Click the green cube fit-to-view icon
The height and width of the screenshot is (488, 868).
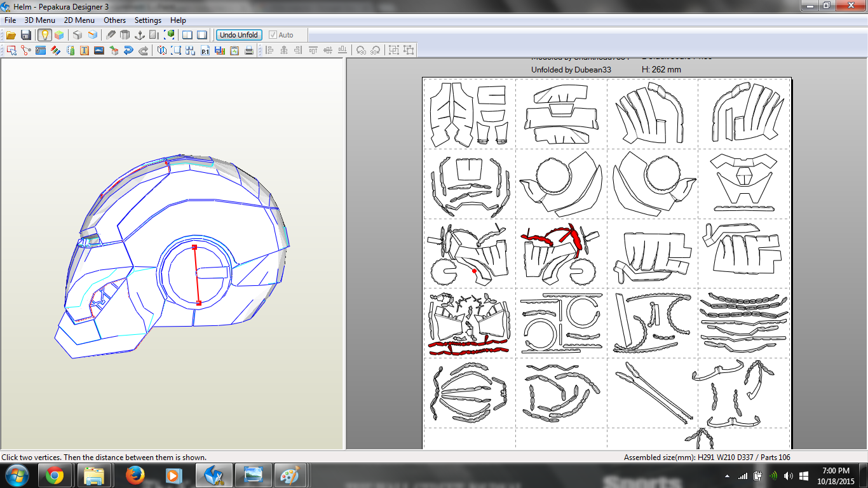[170, 35]
